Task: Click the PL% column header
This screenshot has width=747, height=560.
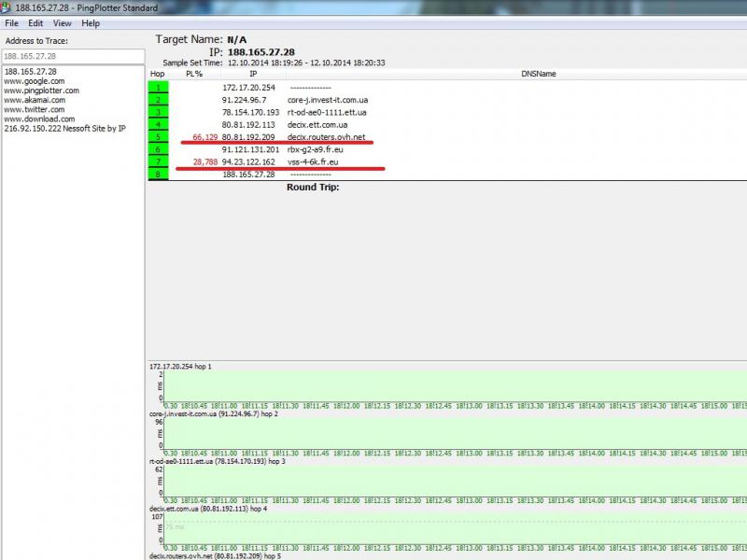Action: point(194,74)
